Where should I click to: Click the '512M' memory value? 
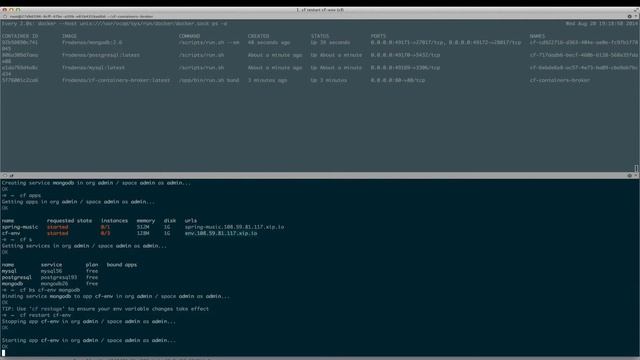click(143, 227)
